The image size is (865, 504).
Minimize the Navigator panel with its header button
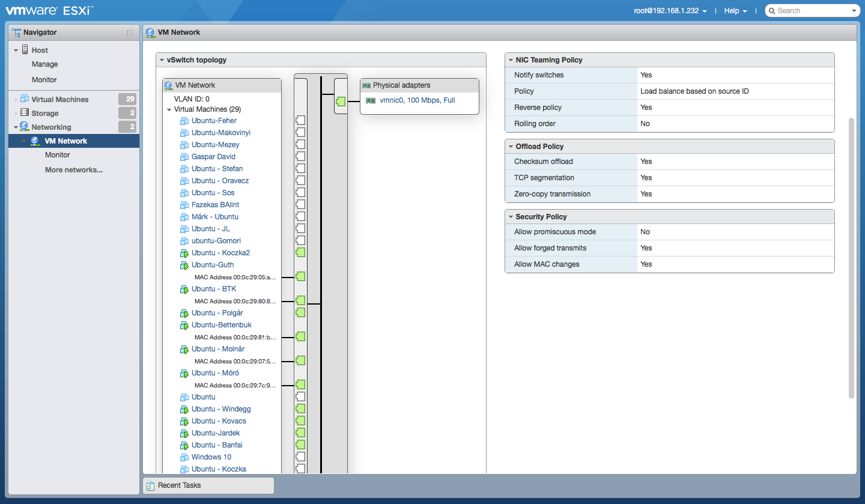130,32
